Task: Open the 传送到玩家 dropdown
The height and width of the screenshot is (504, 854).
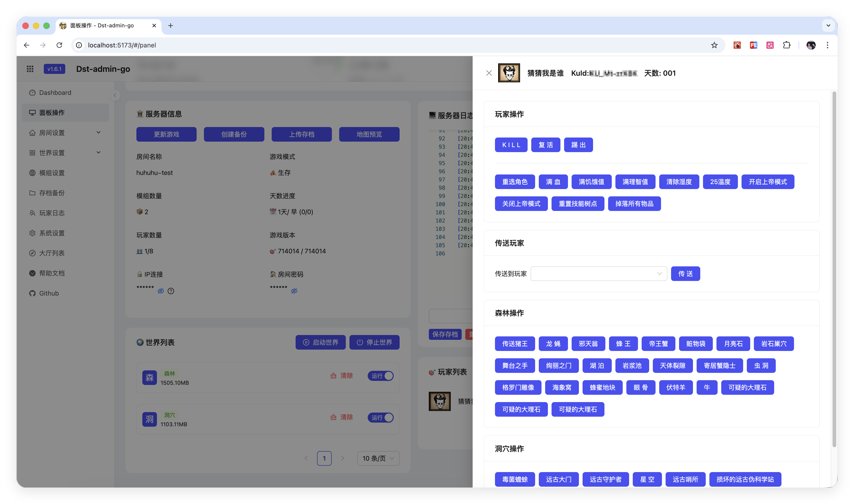Action: [x=599, y=274]
